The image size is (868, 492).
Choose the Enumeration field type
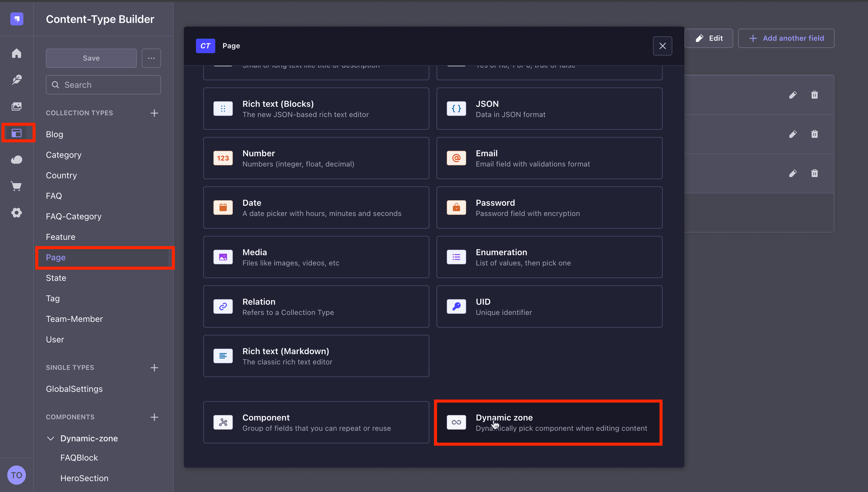[x=549, y=257]
